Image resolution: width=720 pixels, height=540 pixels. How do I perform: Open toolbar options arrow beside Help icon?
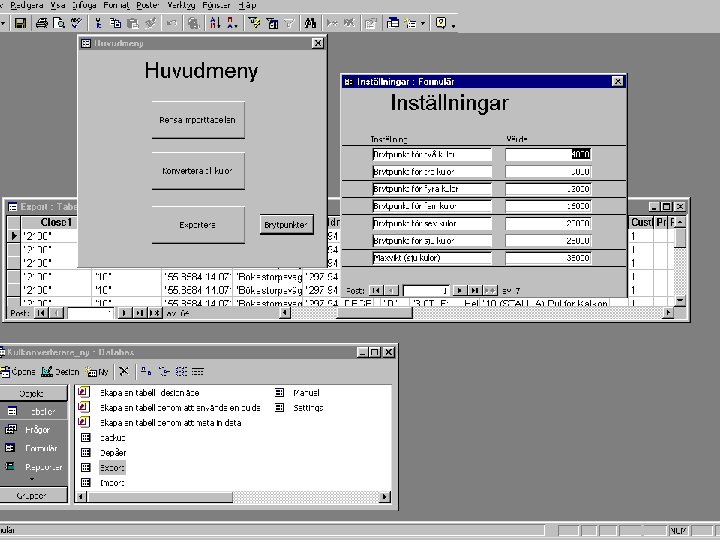pos(454,26)
